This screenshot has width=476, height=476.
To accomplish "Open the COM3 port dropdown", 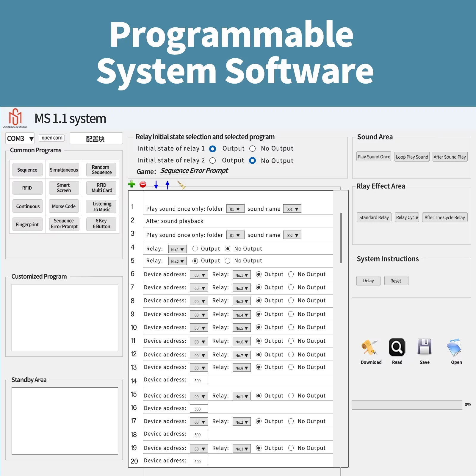I will [20, 138].
